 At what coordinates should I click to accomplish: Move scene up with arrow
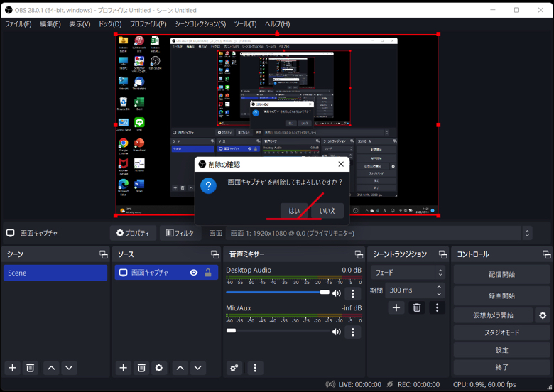(x=51, y=368)
